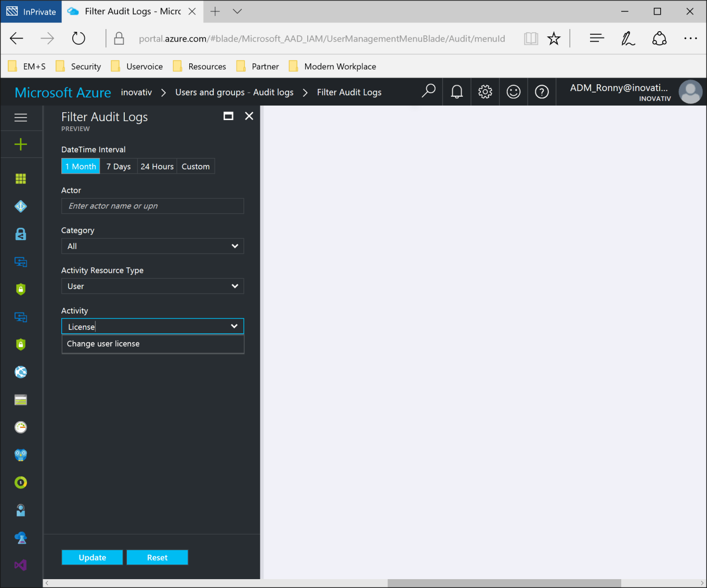
Task: Open the notifications bell
Action: [456, 92]
